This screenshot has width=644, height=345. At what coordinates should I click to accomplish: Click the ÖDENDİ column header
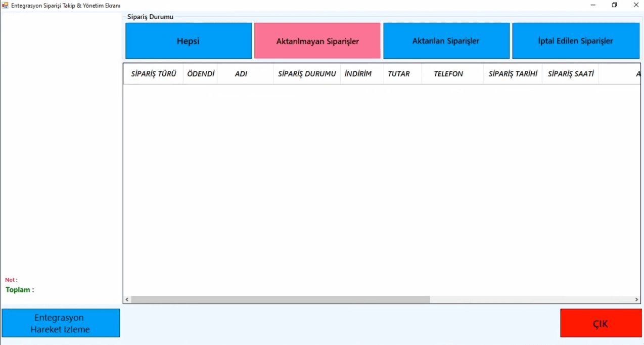(200, 74)
